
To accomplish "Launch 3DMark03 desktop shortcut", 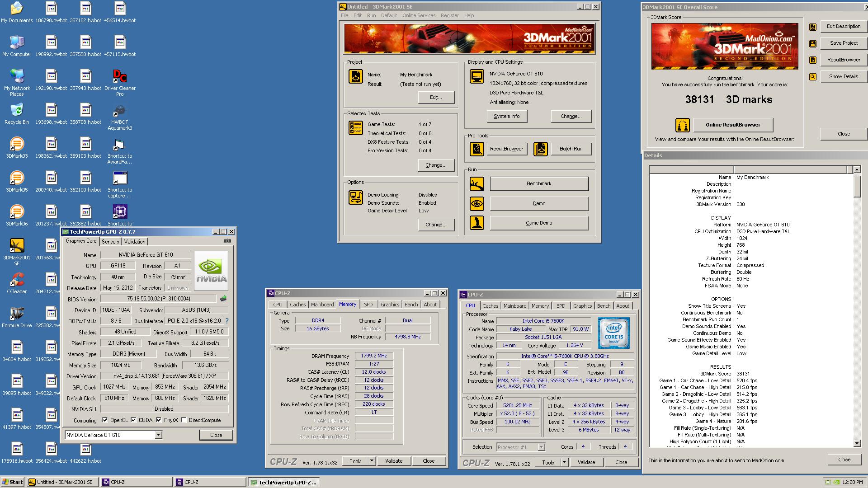I will (17, 148).
